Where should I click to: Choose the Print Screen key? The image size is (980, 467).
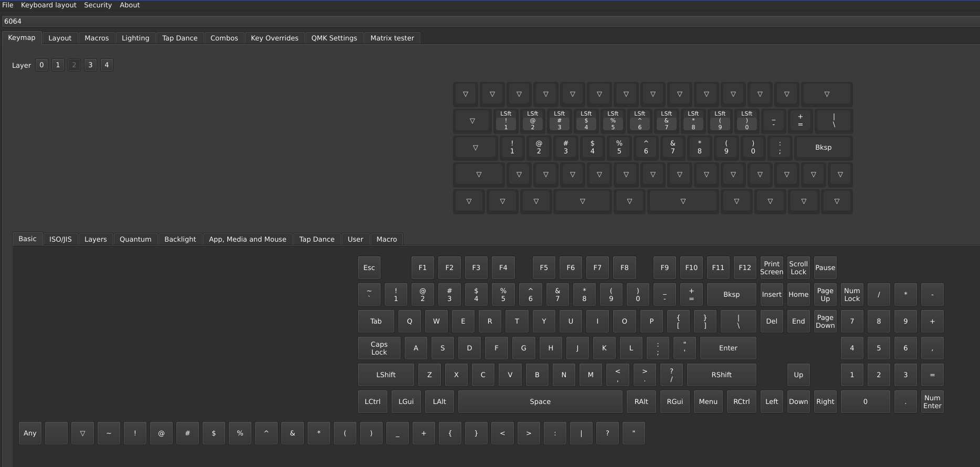pos(771,268)
